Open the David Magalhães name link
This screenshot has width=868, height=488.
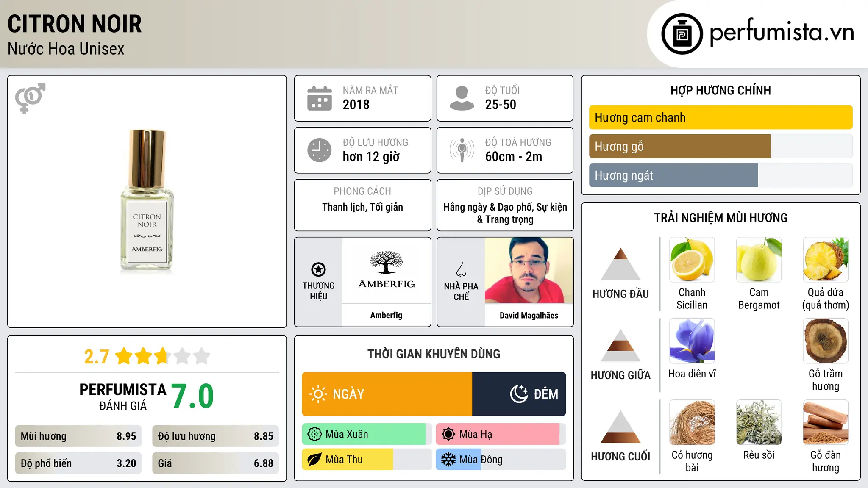(529, 315)
